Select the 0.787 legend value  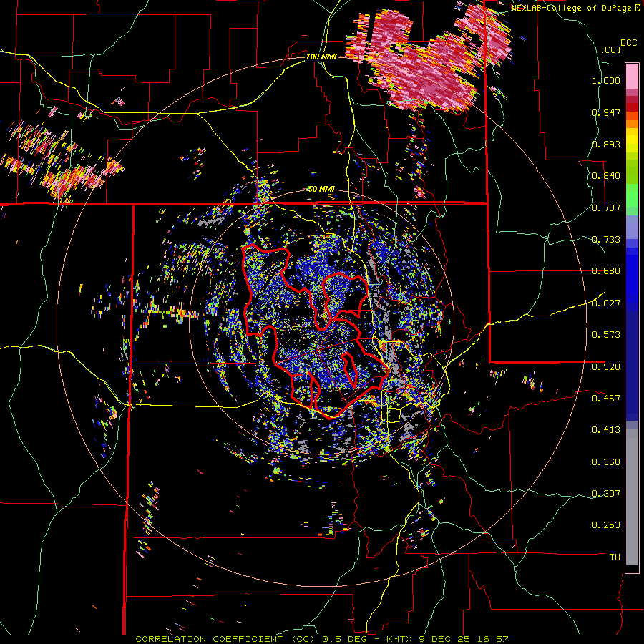(x=606, y=208)
